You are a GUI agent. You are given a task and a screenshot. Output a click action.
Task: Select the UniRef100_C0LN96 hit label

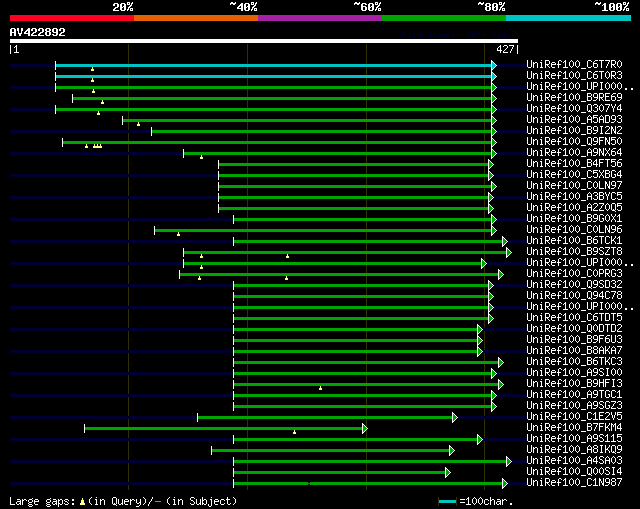point(574,230)
